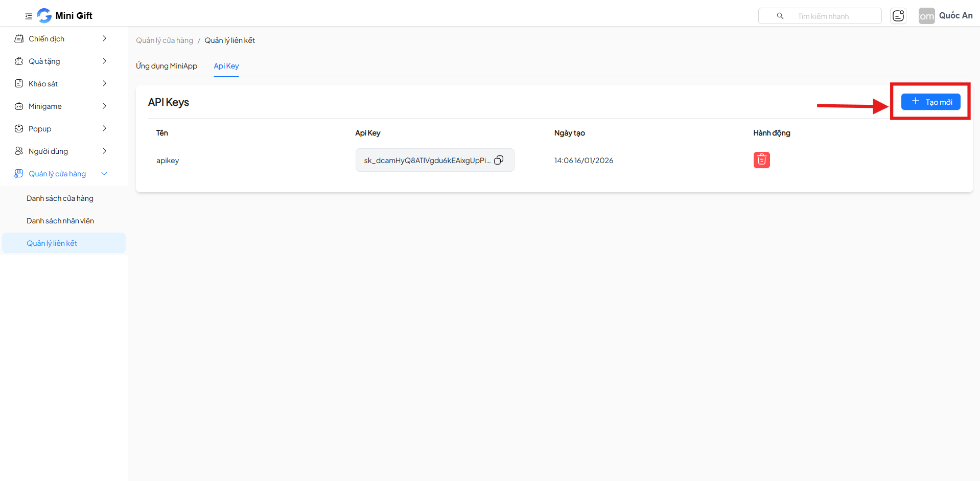Delete the apikey row with trash icon
This screenshot has height=481, width=980.
[x=761, y=160]
